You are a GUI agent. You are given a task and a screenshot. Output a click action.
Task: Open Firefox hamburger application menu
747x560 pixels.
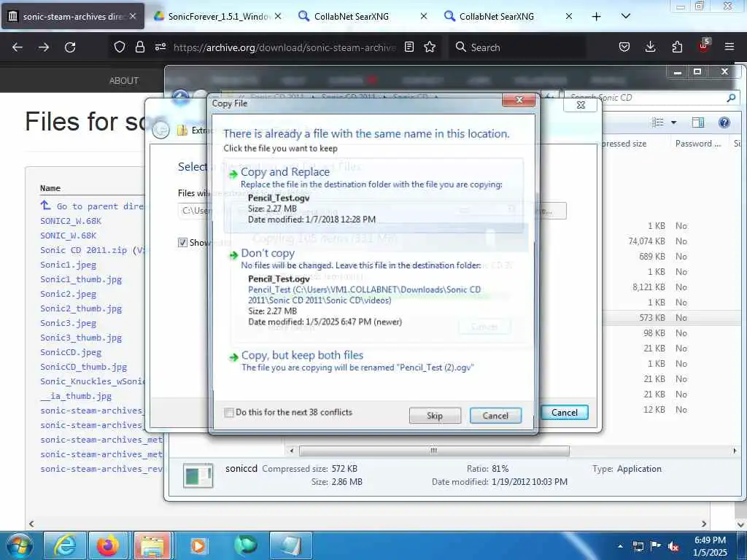coord(729,47)
